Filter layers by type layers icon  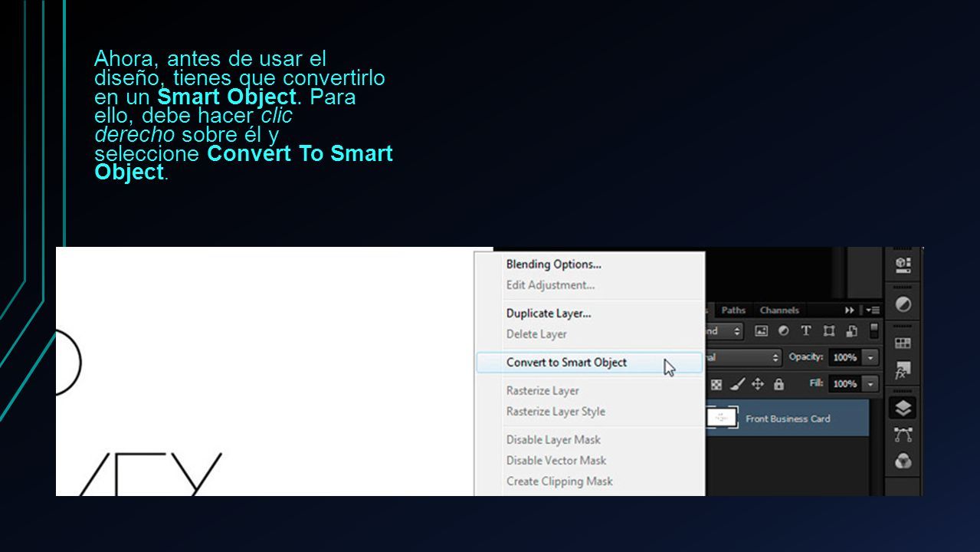pos(806,331)
